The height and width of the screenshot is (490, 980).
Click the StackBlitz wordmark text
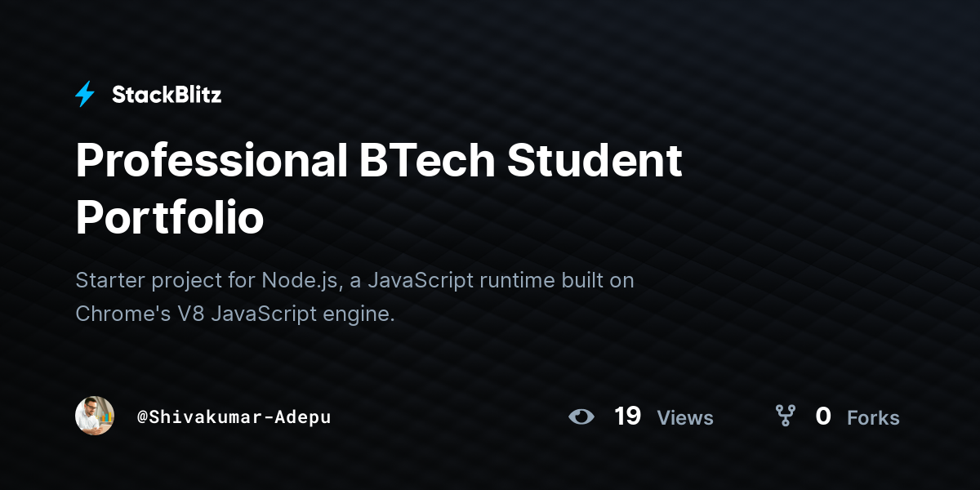[x=167, y=95]
